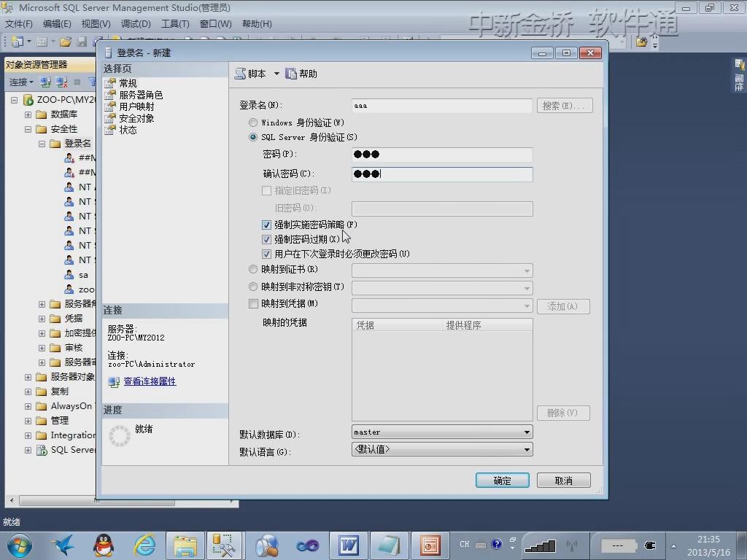Screen dimensions: 747x560
Task: Click the Visual Studio infinity taskbar icon
Action: (x=308, y=545)
